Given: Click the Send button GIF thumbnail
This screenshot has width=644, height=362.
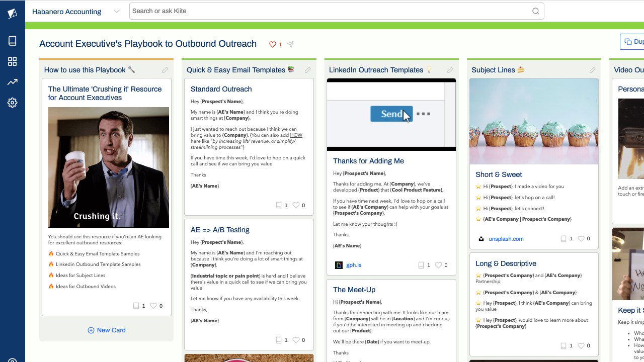Looking at the screenshot, I should tap(391, 115).
